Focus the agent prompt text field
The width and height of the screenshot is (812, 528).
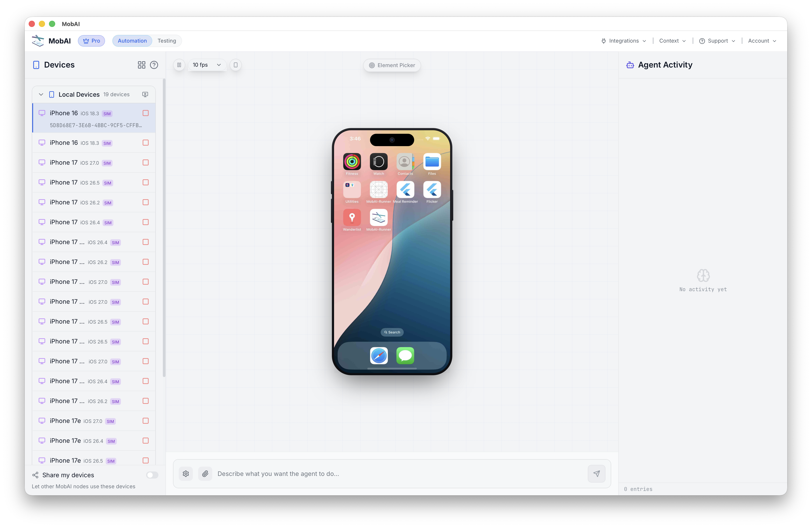click(400, 474)
